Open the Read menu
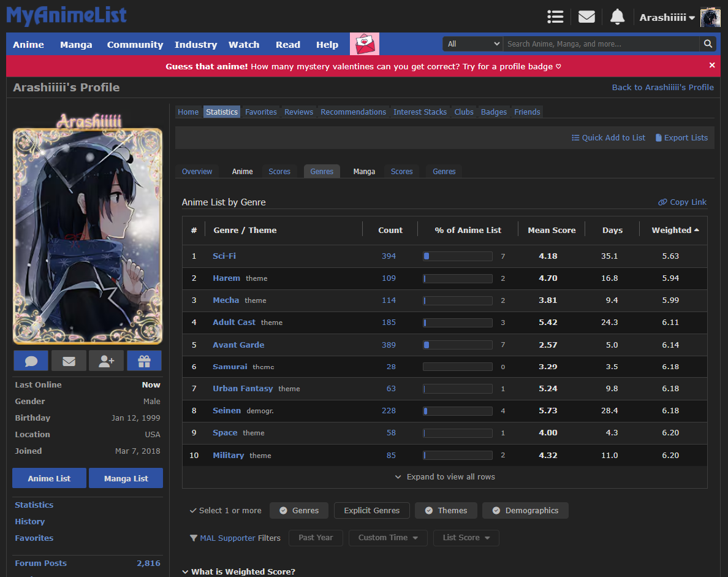The height and width of the screenshot is (577, 728). 288,45
